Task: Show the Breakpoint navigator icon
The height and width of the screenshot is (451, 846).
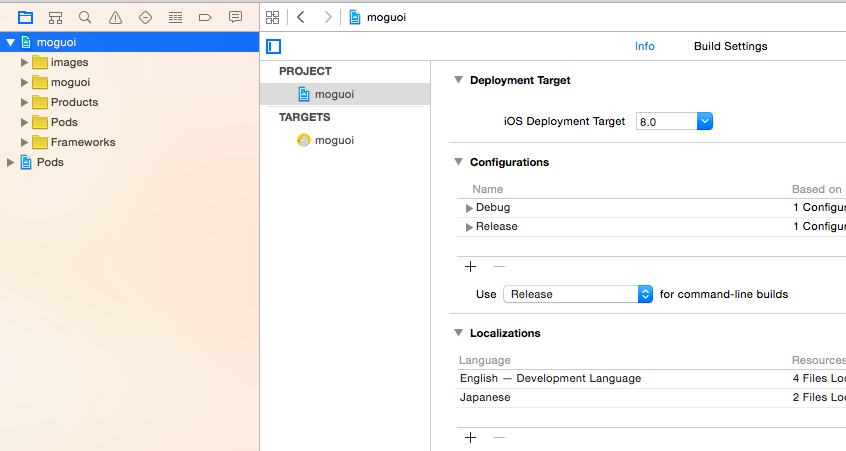Action: point(205,17)
